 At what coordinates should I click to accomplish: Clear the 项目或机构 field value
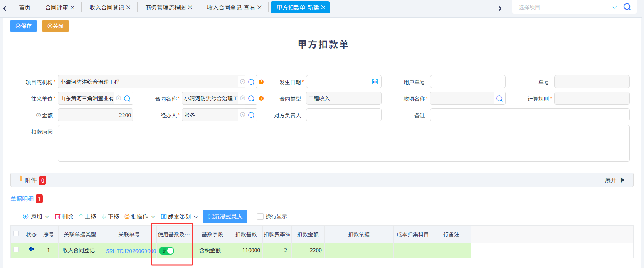(242, 82)
